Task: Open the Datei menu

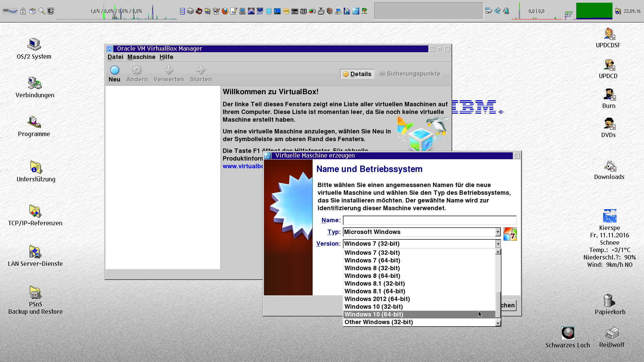Action: [x=115, y=57]
